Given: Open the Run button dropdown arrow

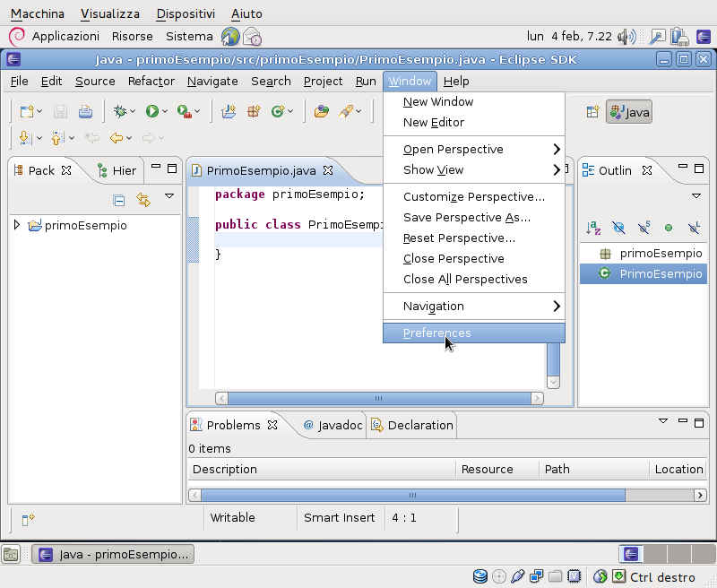Looking at the screenshot, I should (165, 111).
